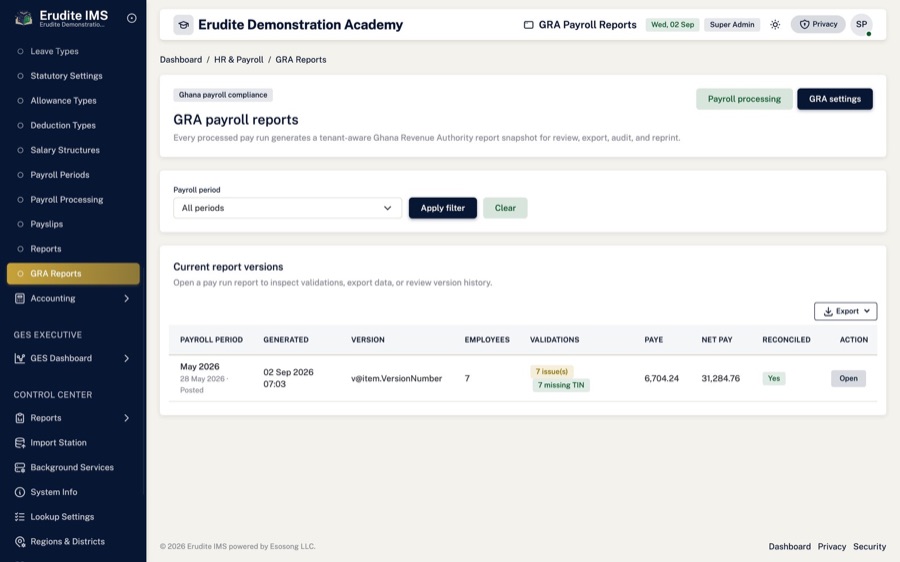The image size is (900, 562).
Task: Click the Import Station database icon
Action: tap(20, 443)
